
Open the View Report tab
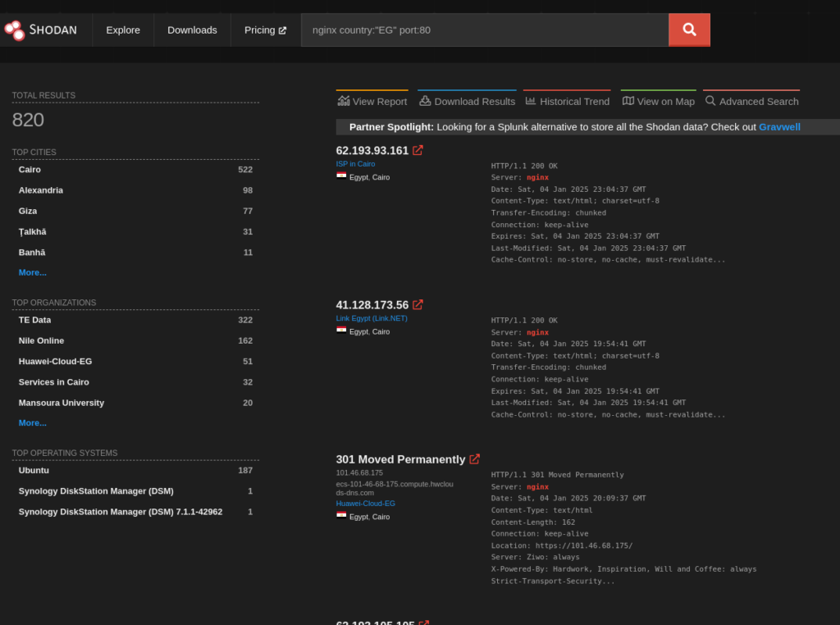pyautogui.click(x=372, y=101)
